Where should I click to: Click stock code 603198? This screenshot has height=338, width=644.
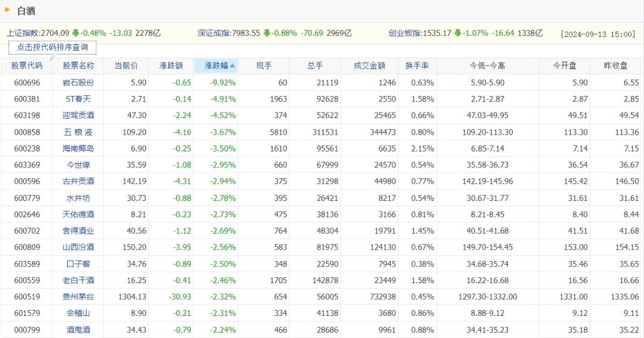pos(27,116)
